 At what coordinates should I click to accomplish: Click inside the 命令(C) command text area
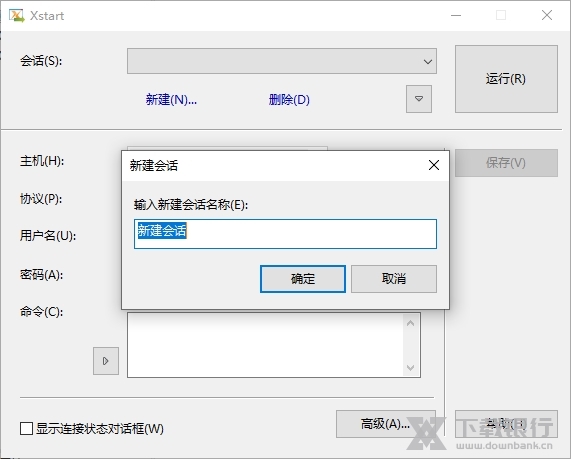(265, 345)
